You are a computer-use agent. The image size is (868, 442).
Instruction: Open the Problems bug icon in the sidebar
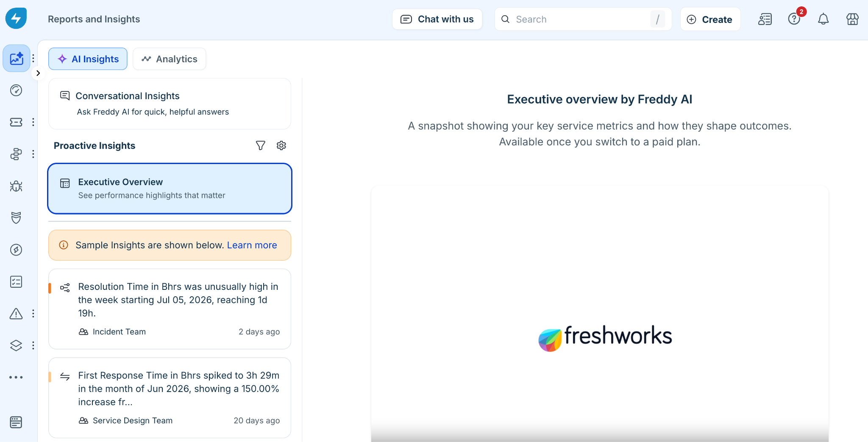16,186
